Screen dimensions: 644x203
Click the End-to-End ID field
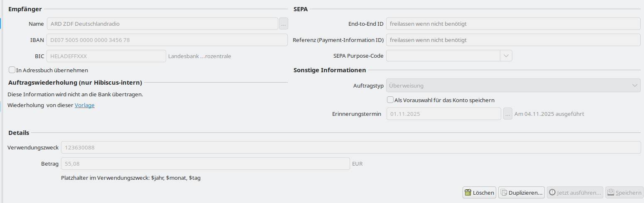pyautogui.click(x=513, y=24)
